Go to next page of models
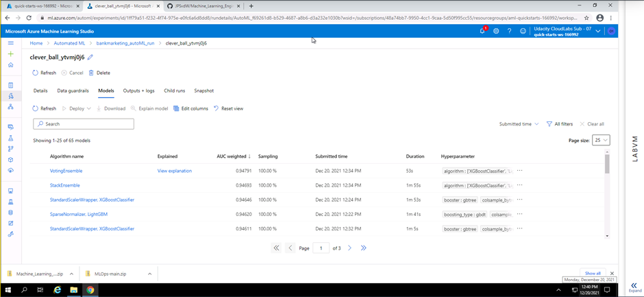The image size is (644, 297). click(350, 248)
